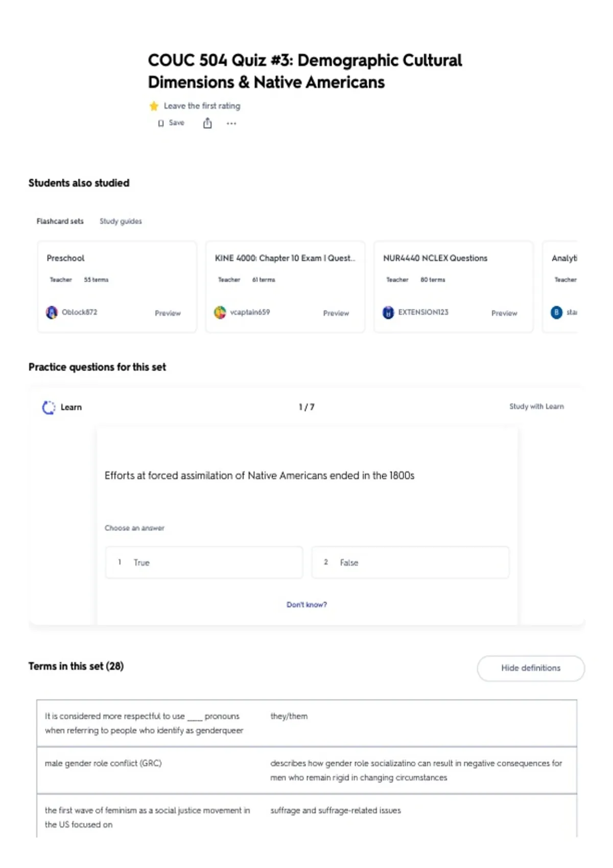
Task: Open the three-dot more options menu
Action: [231, 124]
